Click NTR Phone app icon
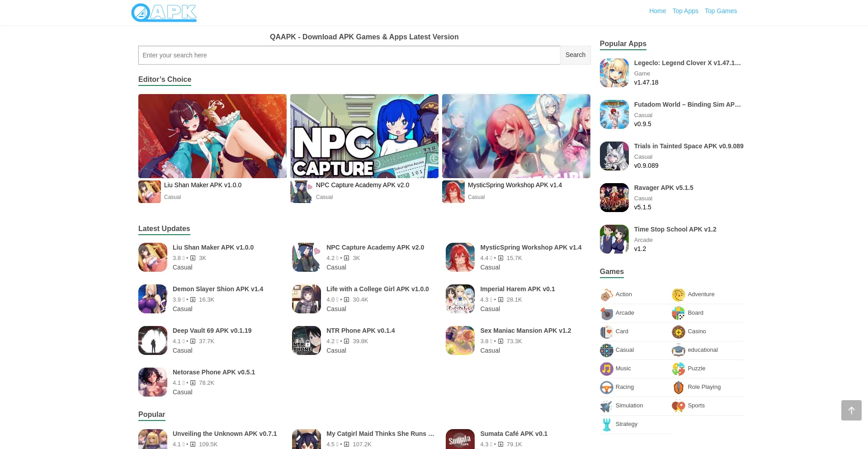 [307, 340]
